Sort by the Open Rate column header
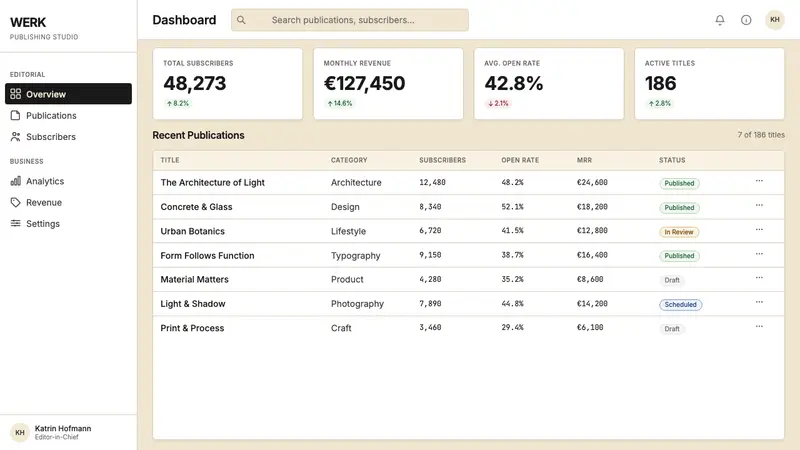800x450 pixels. pos(520,160)
